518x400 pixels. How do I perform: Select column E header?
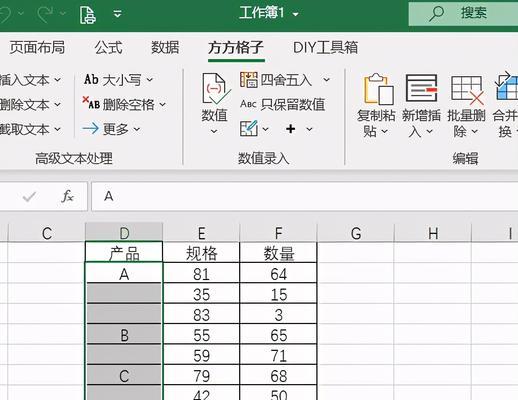[201, 233]
